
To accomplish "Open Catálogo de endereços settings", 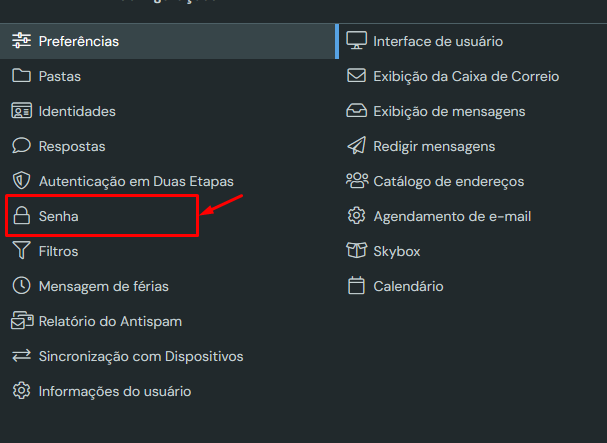I will pos(448,181).
